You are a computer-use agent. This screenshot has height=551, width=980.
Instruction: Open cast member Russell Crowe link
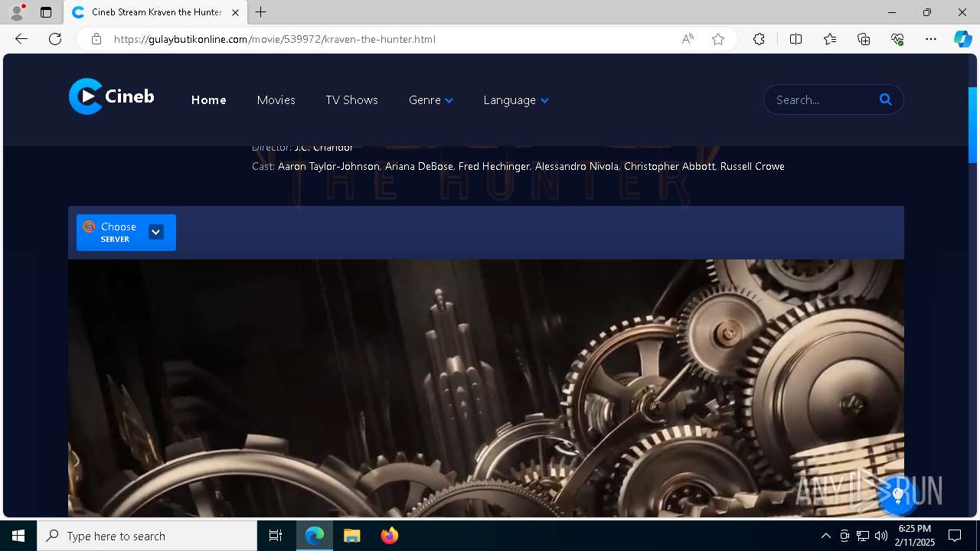(x=753, y=166)
